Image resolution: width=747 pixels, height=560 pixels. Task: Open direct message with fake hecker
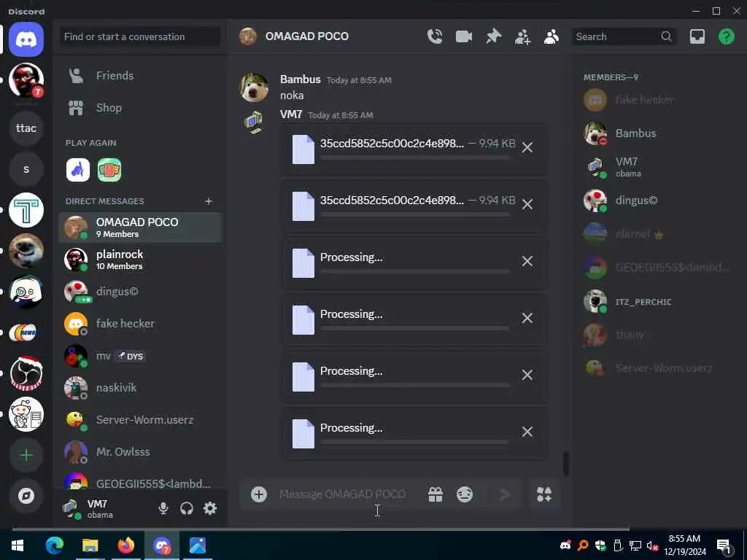[x=139, y=324]
